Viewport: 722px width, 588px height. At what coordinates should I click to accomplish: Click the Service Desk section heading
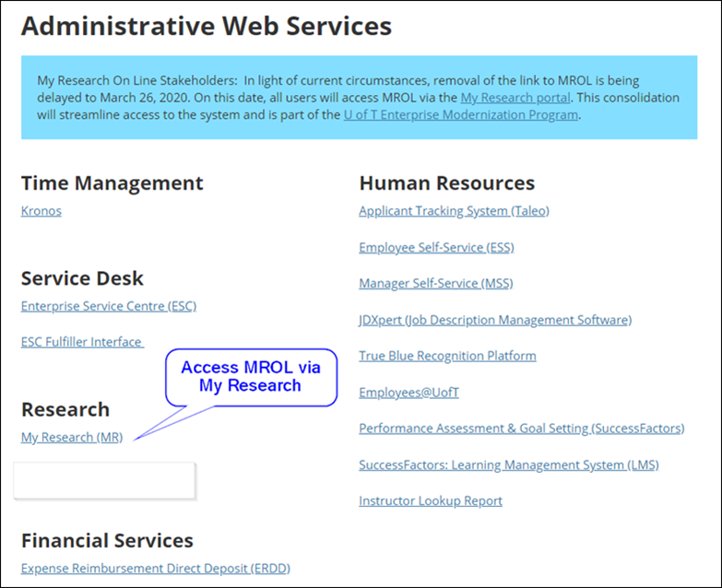82,279
